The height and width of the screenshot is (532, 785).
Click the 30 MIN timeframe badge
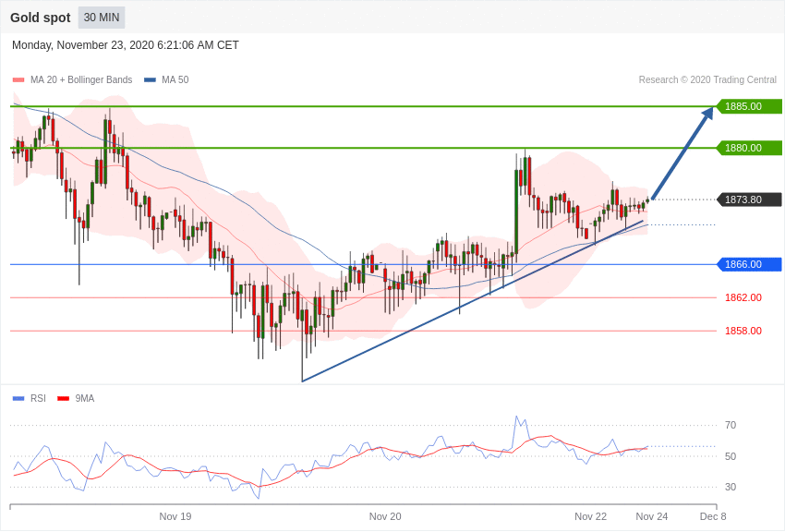[x=102, y=18]
